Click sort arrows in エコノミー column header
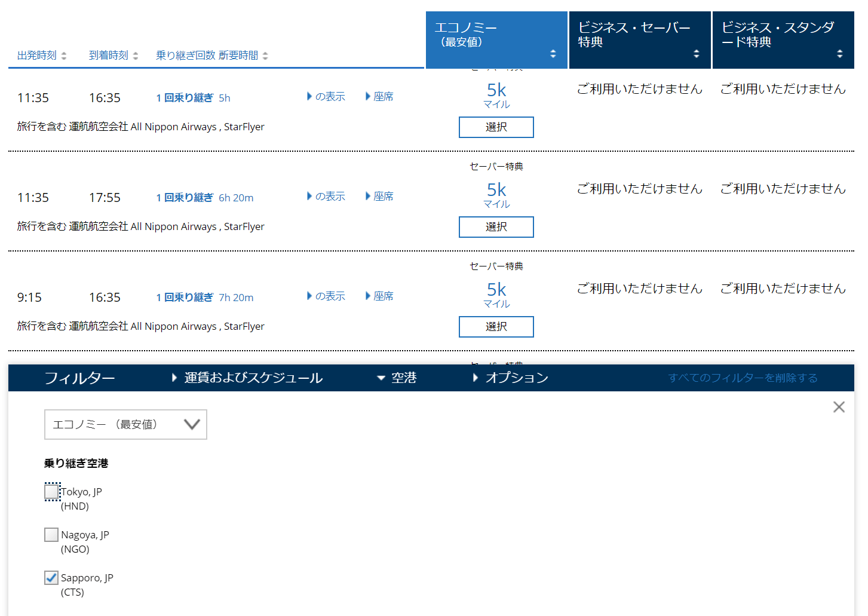 [x=553, y=54]
